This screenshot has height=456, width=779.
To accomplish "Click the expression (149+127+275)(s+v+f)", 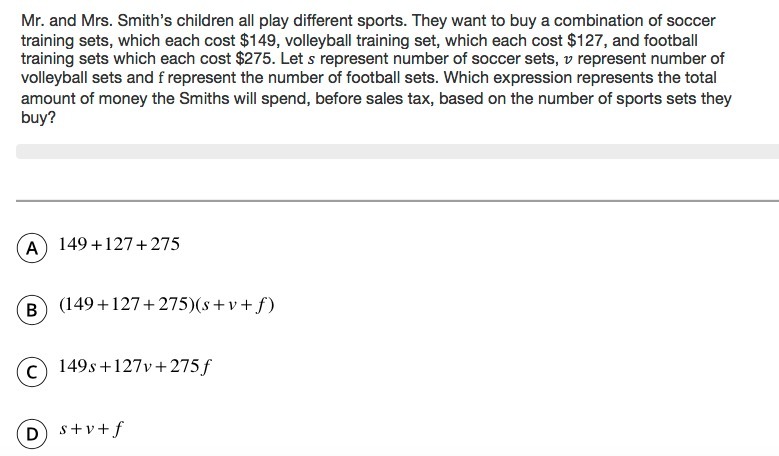I will [166, 305].
